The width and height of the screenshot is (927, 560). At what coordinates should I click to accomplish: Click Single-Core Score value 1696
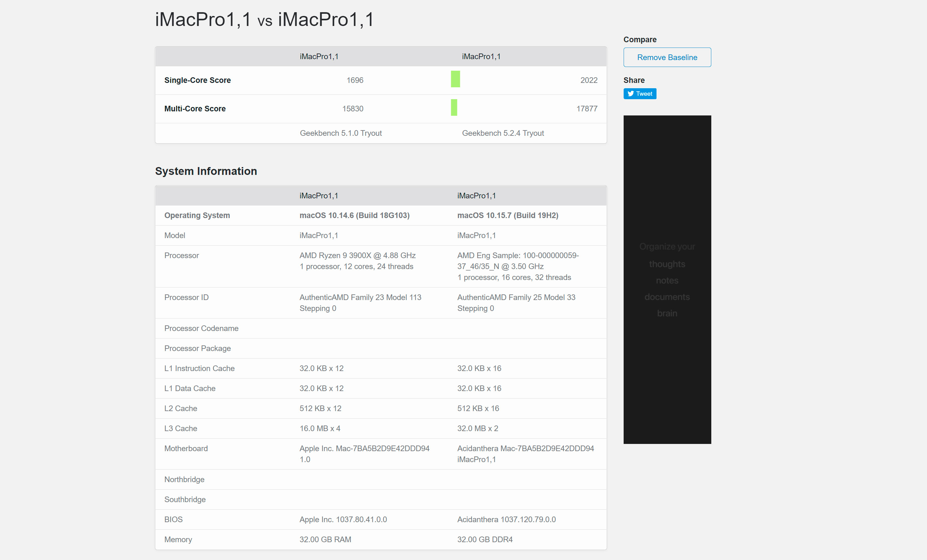click(355, 80)
